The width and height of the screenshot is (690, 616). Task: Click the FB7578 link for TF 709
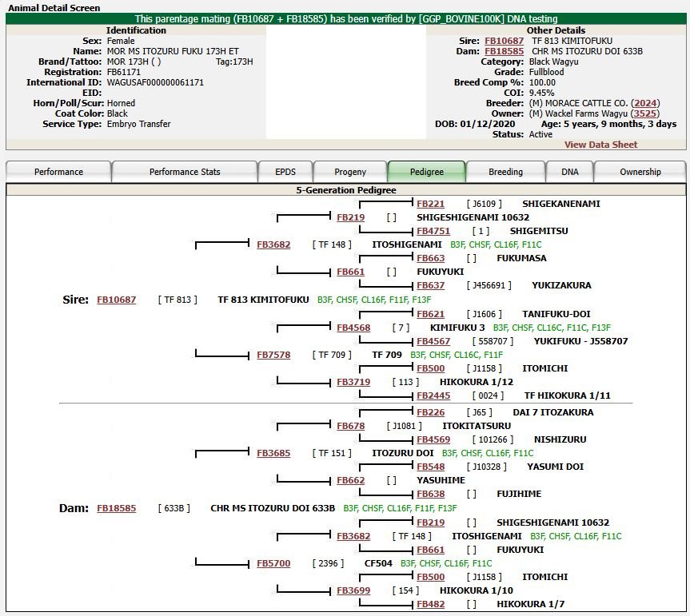point(273,355)
